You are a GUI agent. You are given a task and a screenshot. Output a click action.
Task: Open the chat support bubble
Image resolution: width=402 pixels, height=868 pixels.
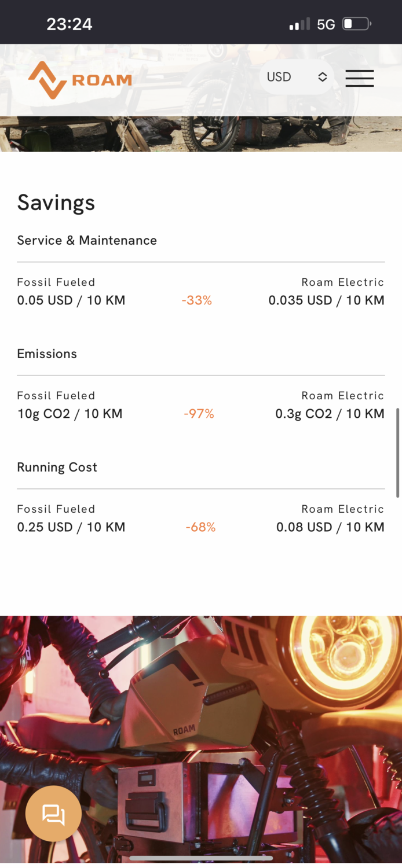(x=53, y=814)
